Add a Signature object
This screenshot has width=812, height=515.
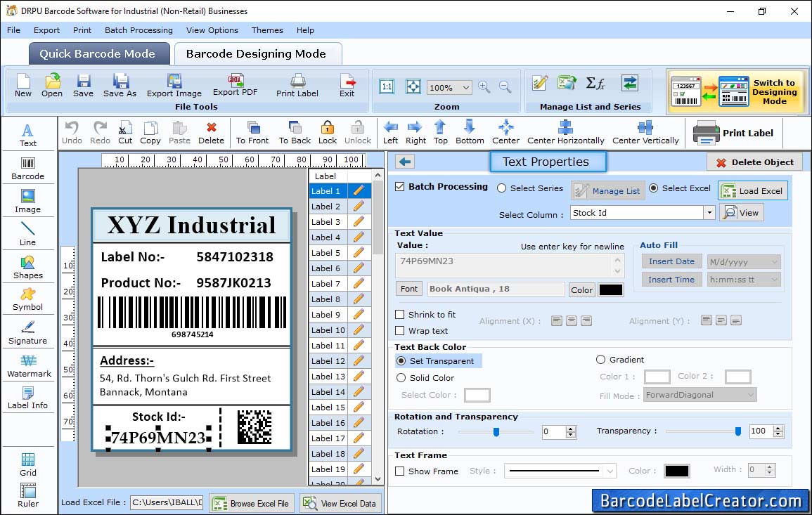28,333
